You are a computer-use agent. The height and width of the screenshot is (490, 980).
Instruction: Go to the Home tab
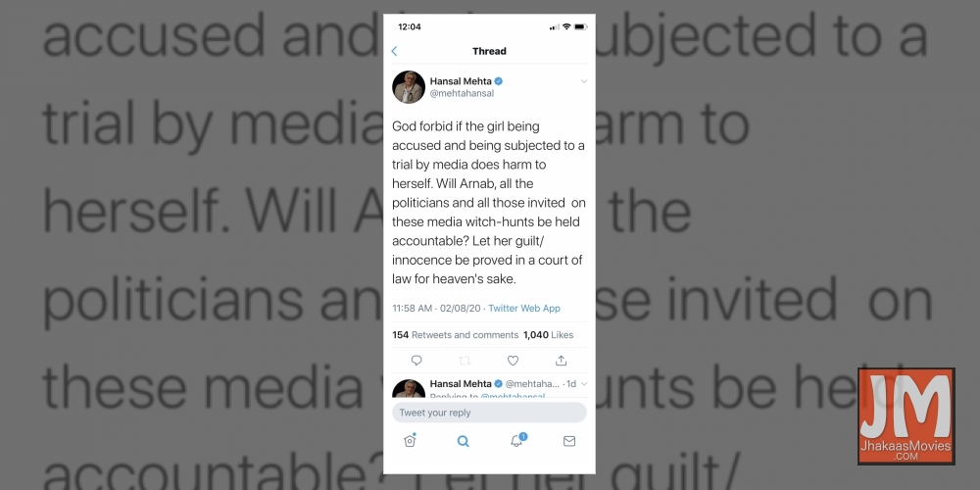[x=410, y=441]
